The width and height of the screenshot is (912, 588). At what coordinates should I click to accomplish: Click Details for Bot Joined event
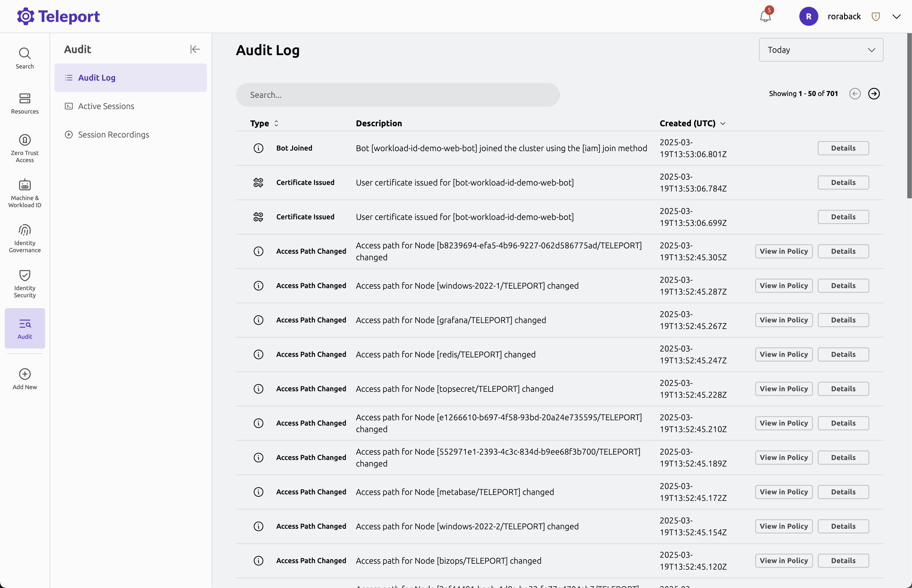coord(843,148)
